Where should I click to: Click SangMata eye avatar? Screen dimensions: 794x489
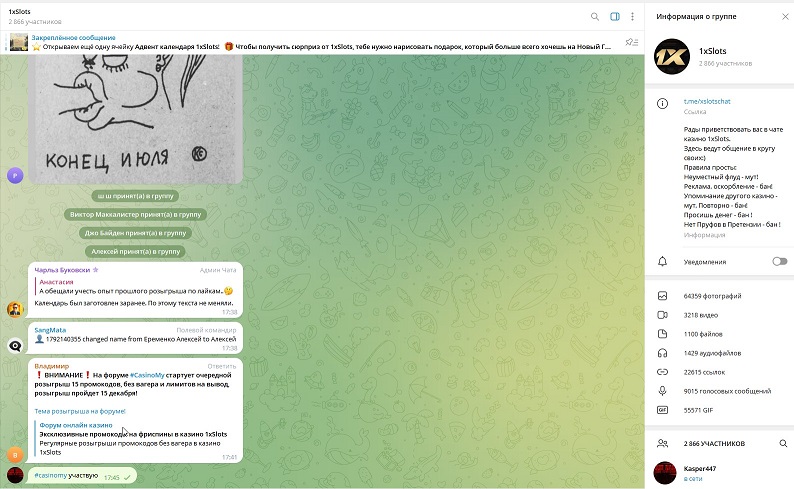coord(15,345)
